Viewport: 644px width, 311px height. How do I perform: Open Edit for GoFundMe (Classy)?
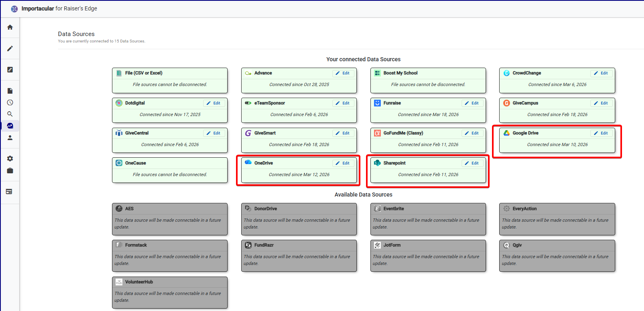[x=472, y=133]
